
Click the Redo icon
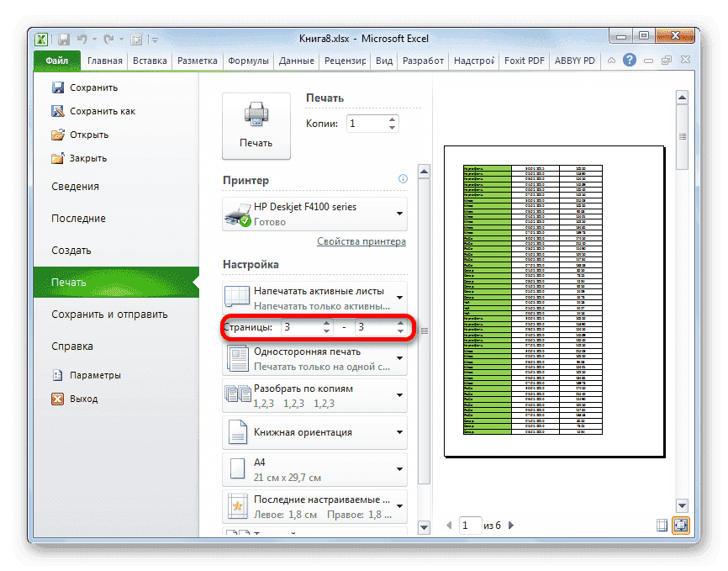(108, 39)
